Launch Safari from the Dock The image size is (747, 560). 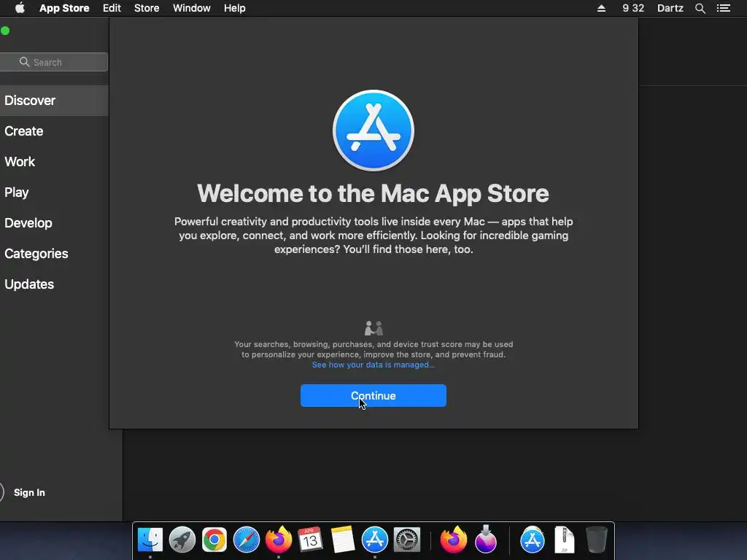coord(247,540)
